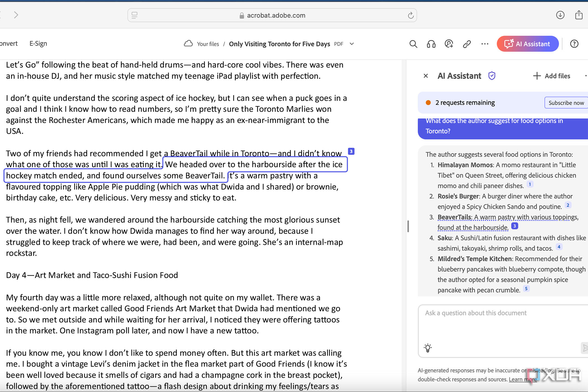Go to Your files breadcrumb

tap(208, 44)
